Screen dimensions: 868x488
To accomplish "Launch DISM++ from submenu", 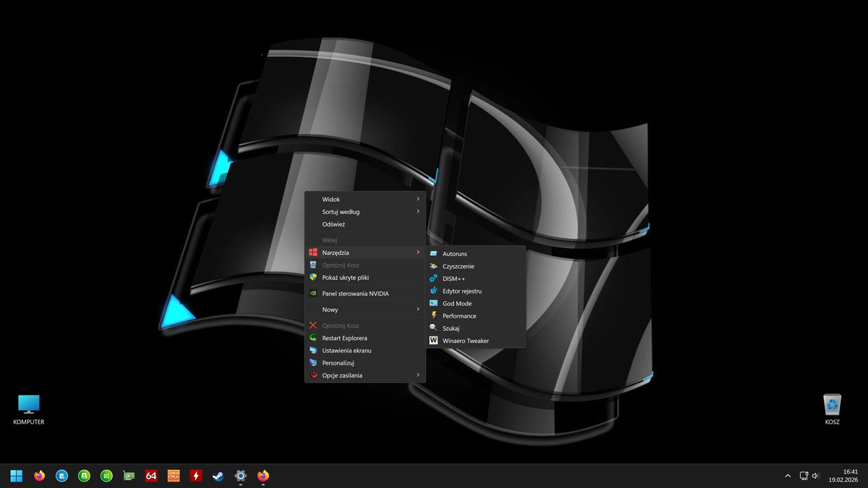I will tap(476, 279).
